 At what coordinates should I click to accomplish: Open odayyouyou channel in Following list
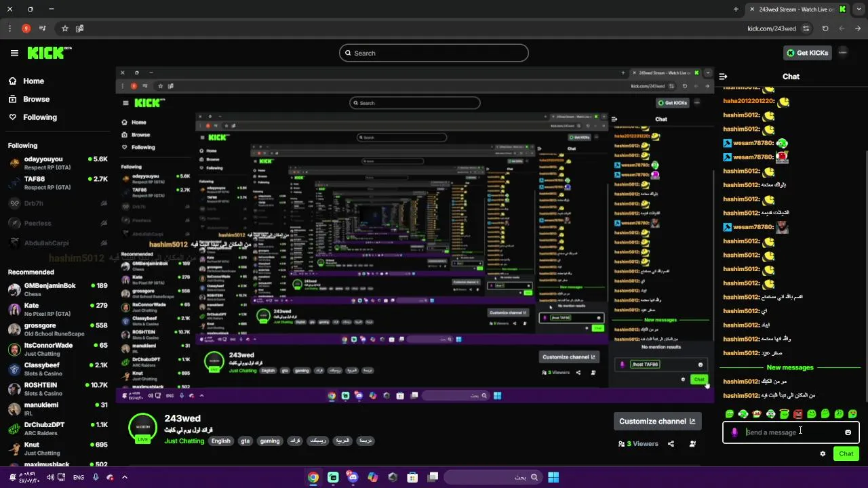(58, 163)
